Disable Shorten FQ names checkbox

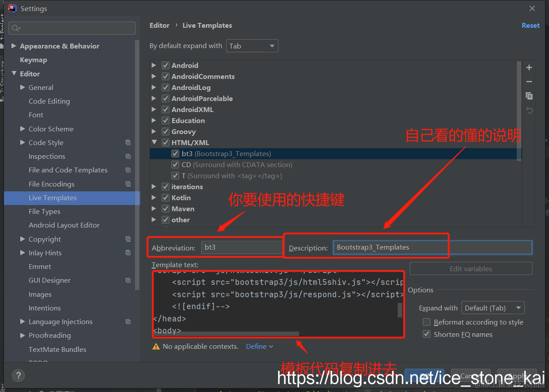coord(426,334)
